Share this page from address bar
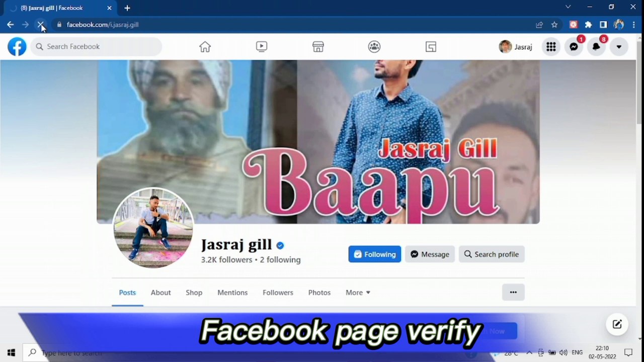 pos(539,25)
